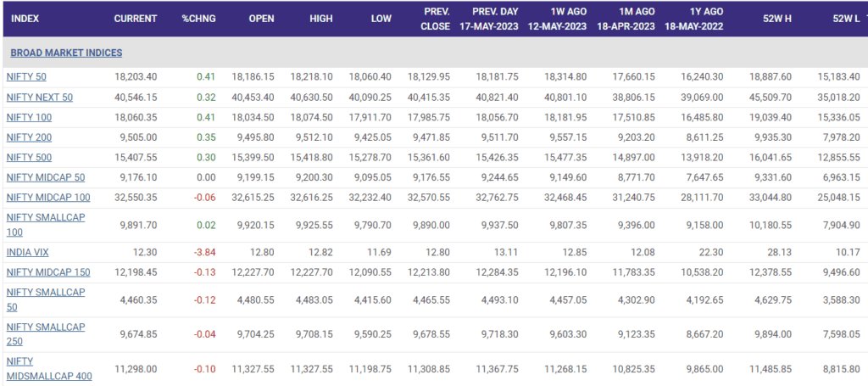868x386 pixels.
Task: Select NIFTY MIDSMALLCAP 400 change value -0.10
Action: pos(204,369)
